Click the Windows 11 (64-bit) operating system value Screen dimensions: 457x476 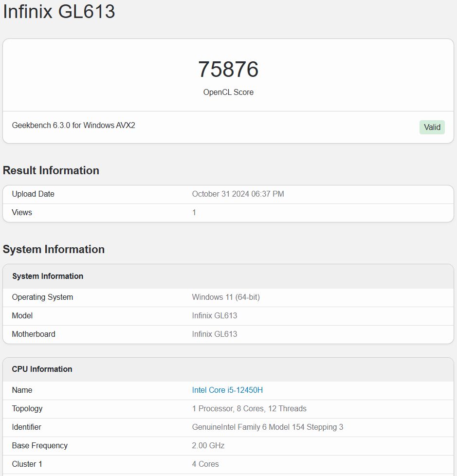pyautogui.click(x=226, y=297)
